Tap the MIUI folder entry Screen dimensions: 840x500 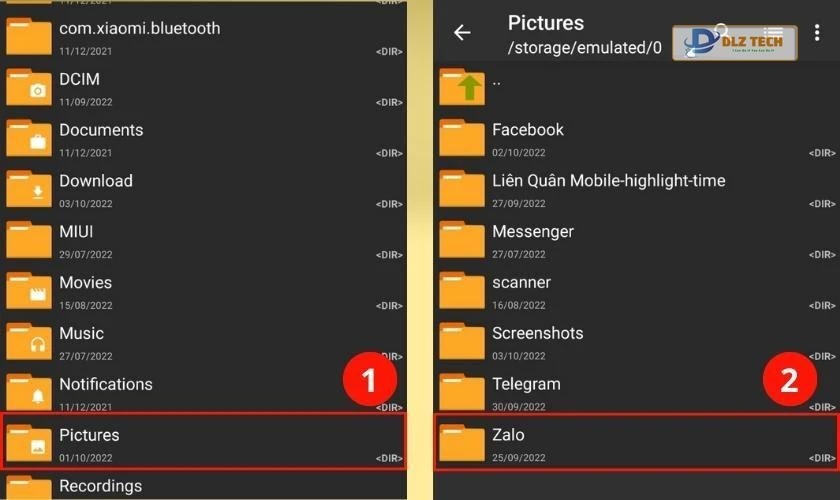pos(76,232)
